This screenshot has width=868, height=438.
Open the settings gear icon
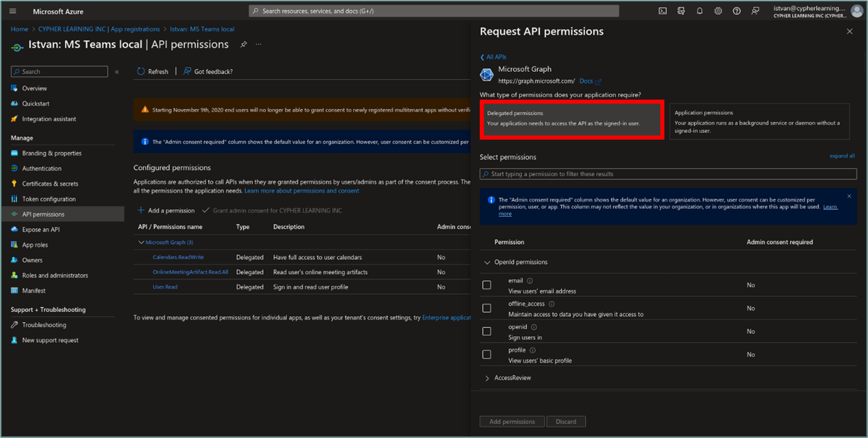718,11
